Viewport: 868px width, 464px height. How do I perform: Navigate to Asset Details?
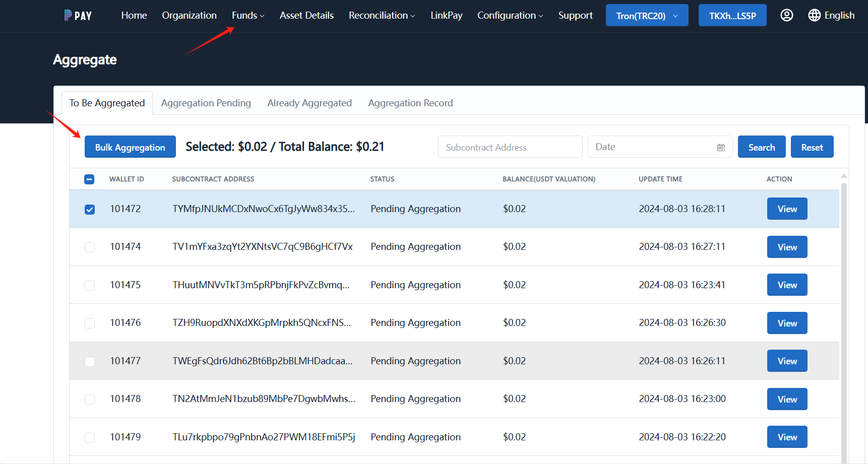[306, 15]
